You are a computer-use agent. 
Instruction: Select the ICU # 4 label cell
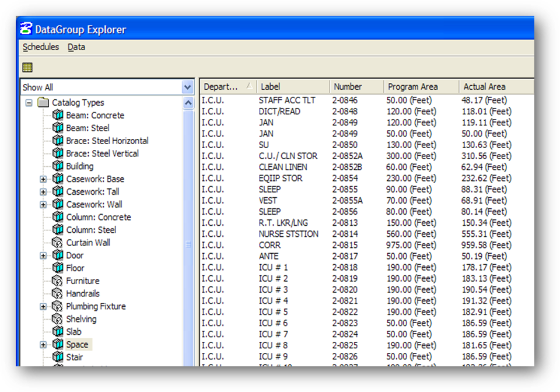(273, 301)
